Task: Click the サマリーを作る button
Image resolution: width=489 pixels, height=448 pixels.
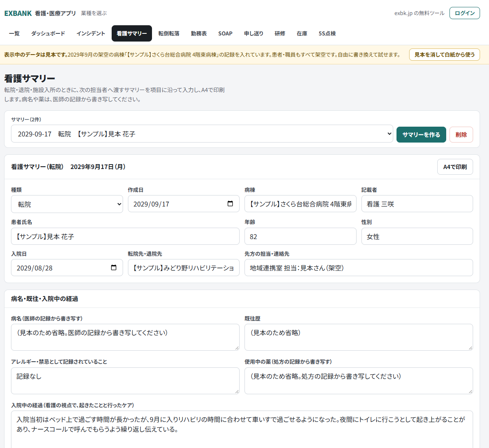Action: 421,134
